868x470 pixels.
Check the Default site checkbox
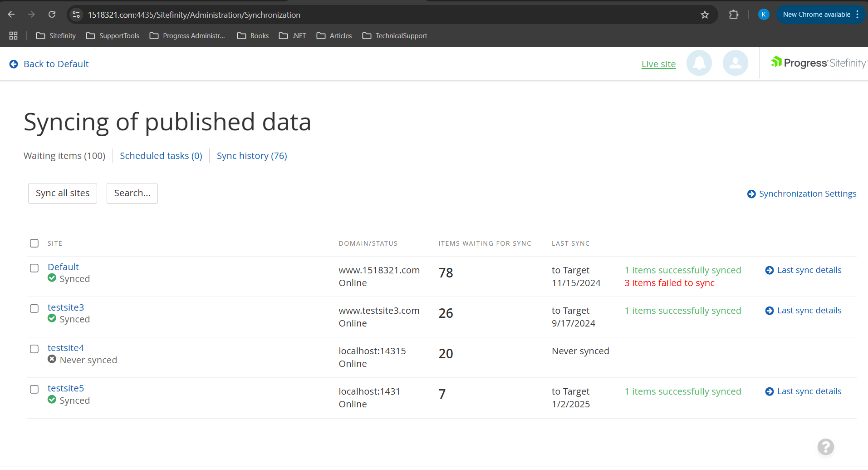coord(34,268)
